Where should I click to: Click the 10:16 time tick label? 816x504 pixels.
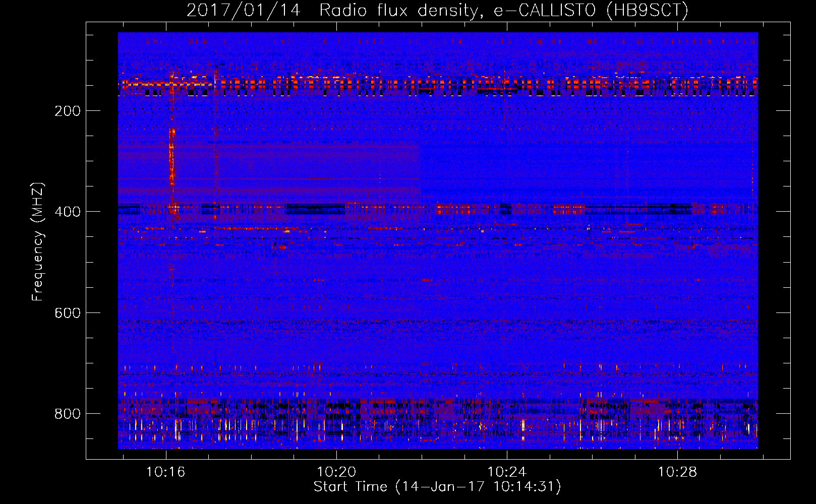point(166,472)
